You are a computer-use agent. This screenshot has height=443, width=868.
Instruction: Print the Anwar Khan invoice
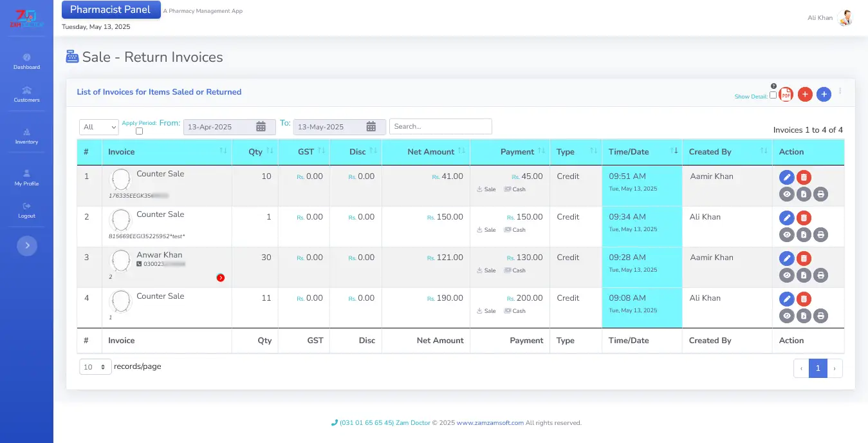coord(820,276)
